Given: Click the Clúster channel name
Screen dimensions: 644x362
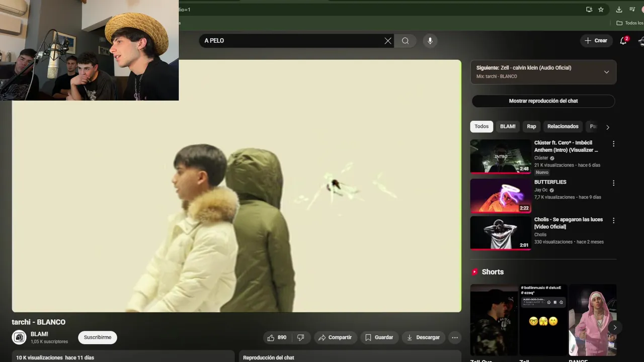Looking at the screenshot, I should [x=541, y=158].
